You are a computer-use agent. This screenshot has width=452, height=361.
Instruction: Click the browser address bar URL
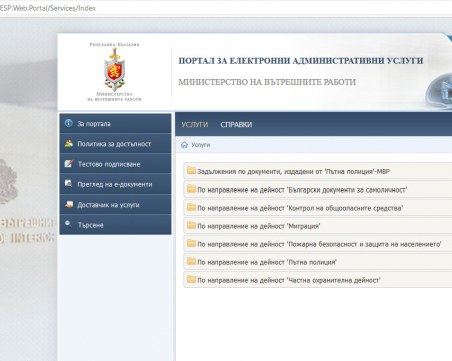(48, 8)
